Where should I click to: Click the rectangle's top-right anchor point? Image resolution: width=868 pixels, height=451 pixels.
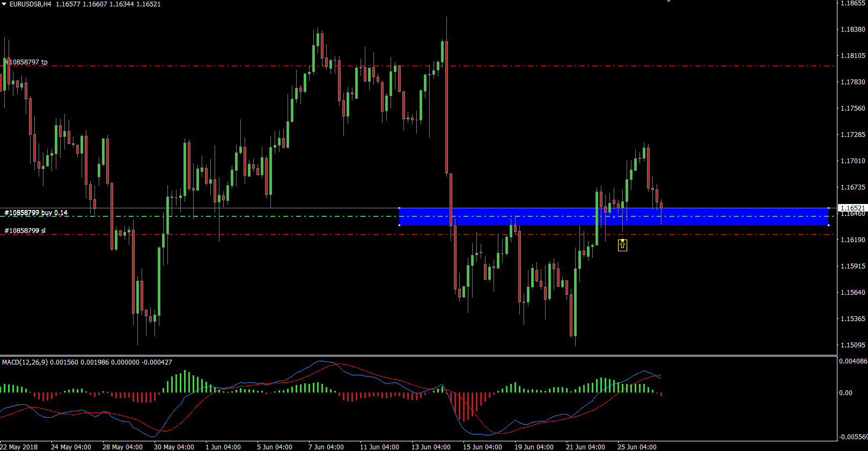tap(829, 208)
